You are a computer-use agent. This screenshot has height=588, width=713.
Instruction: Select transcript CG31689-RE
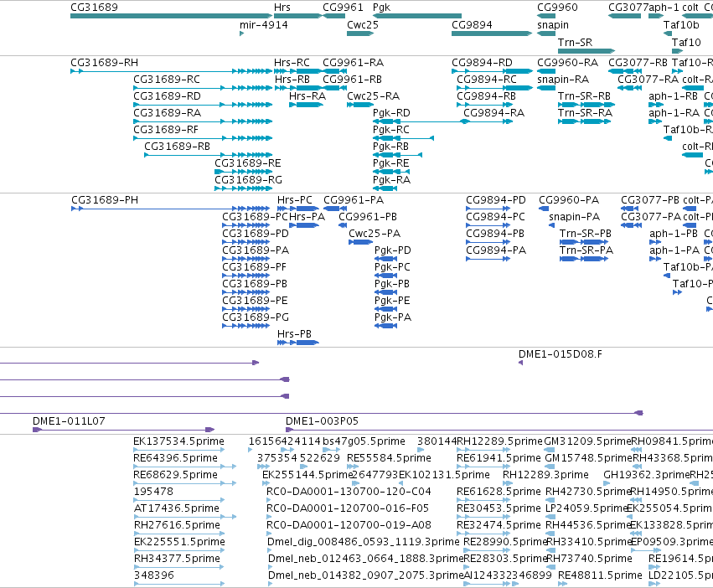[244, 172]
